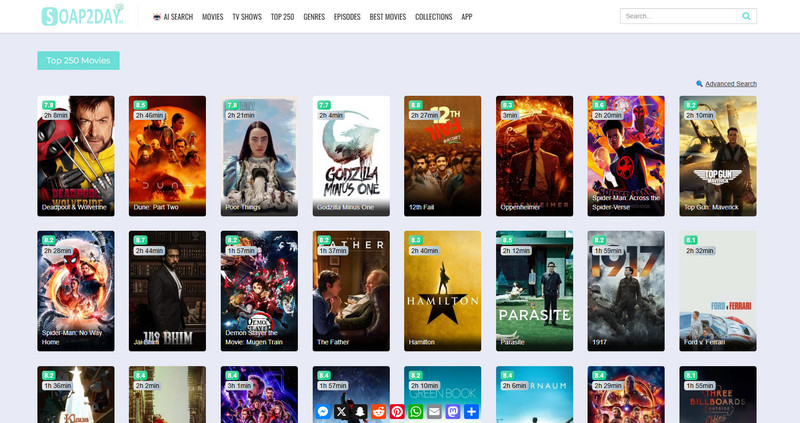Open the Advanced Search link

pyautogui.click(x=731, y=84)
